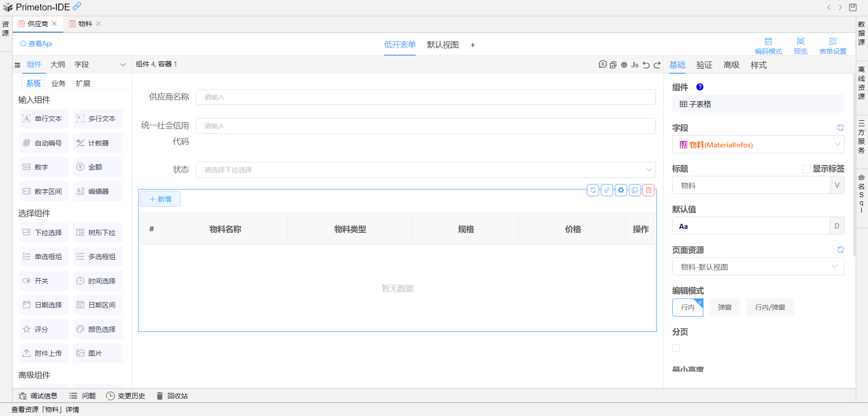Select 弹窗 edit mode option
Image resolution: width=868 pixels, height=416 pixels.
[x=725, y=307]
